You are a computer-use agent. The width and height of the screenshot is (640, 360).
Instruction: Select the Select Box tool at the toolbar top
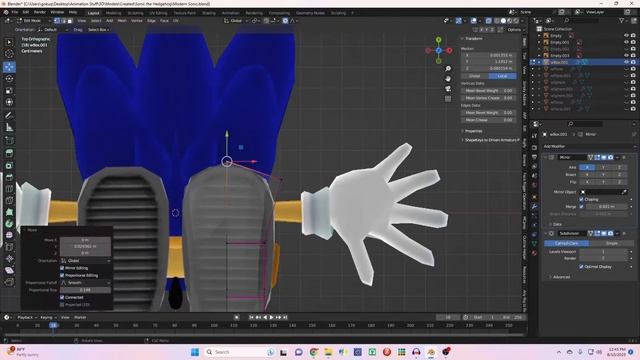tap(9, 42)
